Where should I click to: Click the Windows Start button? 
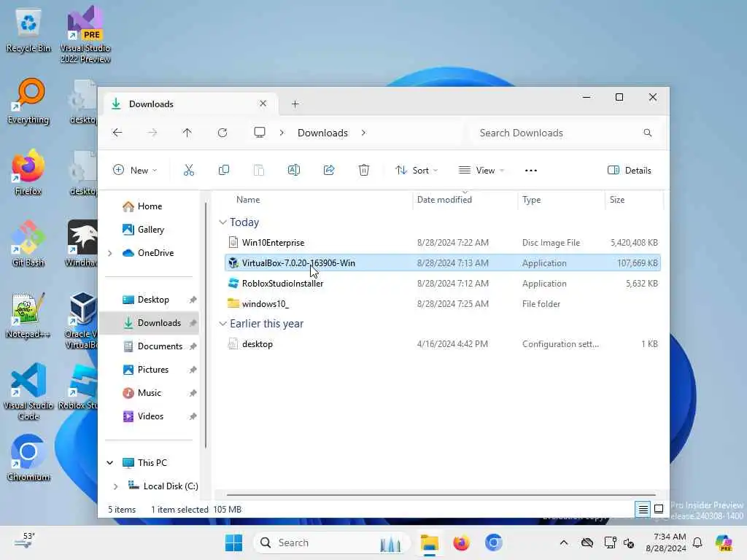click(233, 542)
